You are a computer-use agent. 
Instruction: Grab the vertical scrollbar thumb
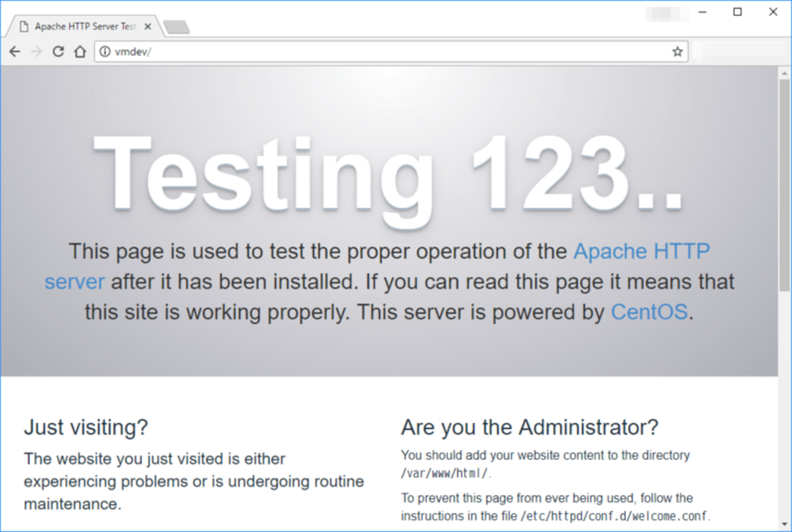click(x=785, y=186)
